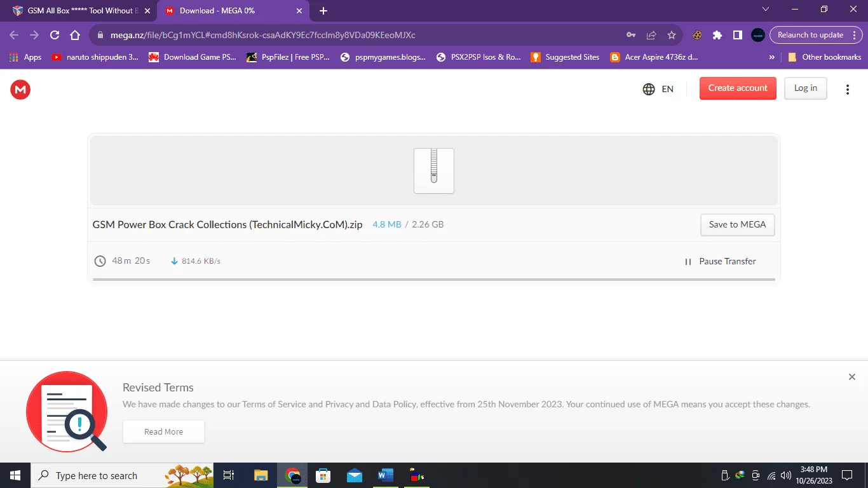Viewport: 868px width, 488px height.
Task: Bookmark this page with the star
Action: [x=672, y=35]
